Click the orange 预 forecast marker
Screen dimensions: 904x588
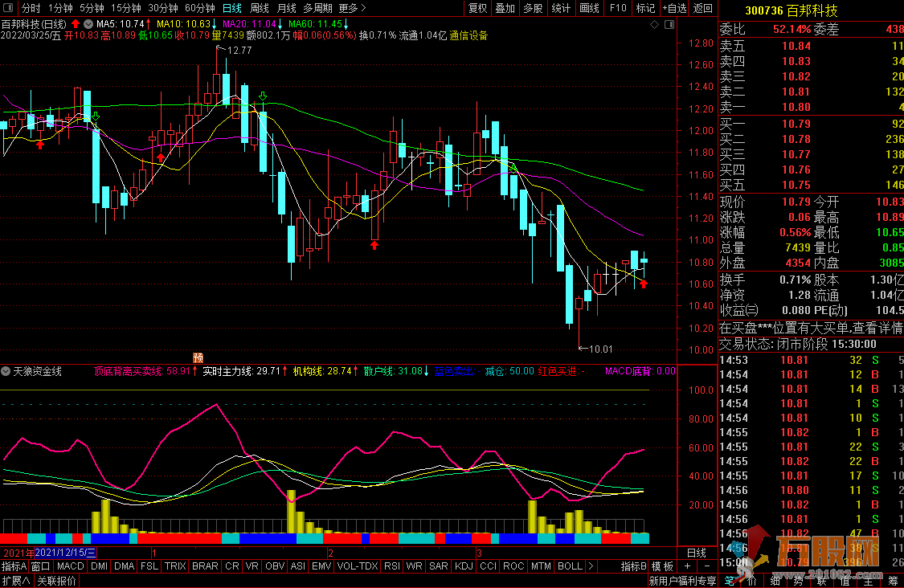pyautogui.click(x=198, y=357)
